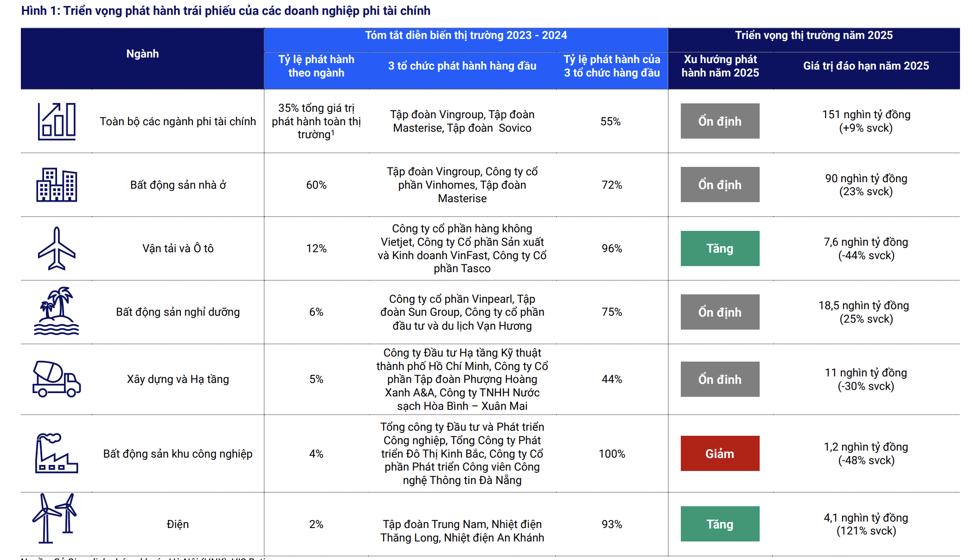Viewport: 973px width, 560px height.
Task: Click the red 'Giảm' status badge
Action: [720, 453]
